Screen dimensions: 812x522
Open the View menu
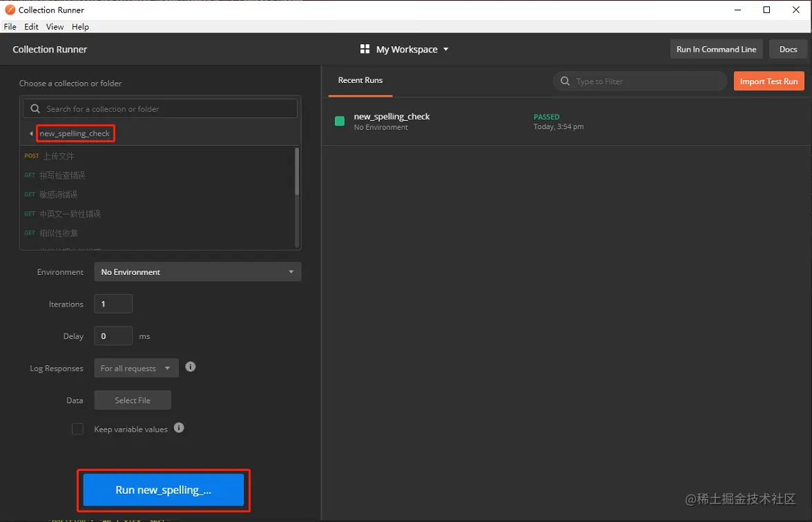click(x=55, y=27)
